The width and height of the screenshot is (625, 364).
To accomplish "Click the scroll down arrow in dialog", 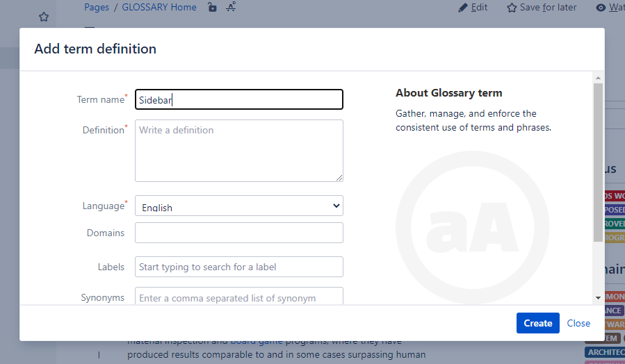I will [x=598, y=297].
